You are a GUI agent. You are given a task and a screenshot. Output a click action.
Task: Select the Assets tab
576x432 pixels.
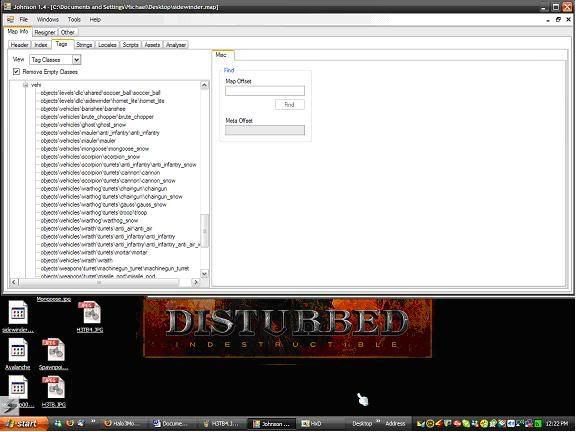pyautogui.click(x=152, y=44)
